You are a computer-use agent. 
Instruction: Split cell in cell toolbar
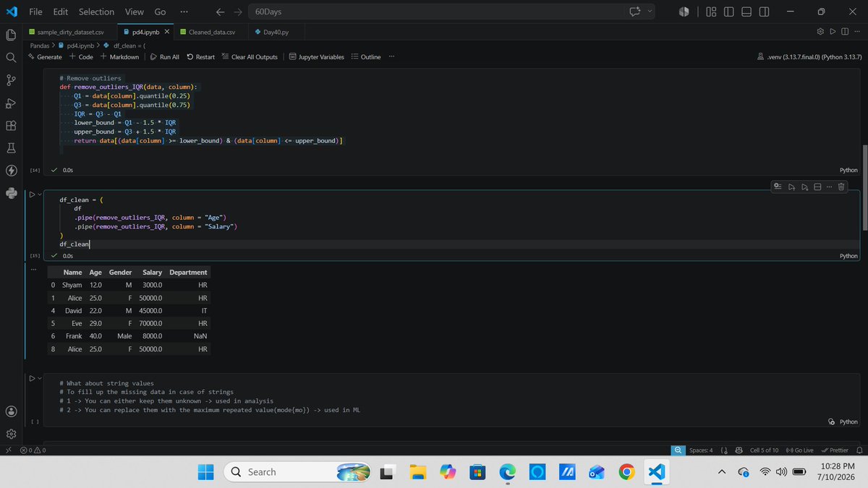coord(817,187)
